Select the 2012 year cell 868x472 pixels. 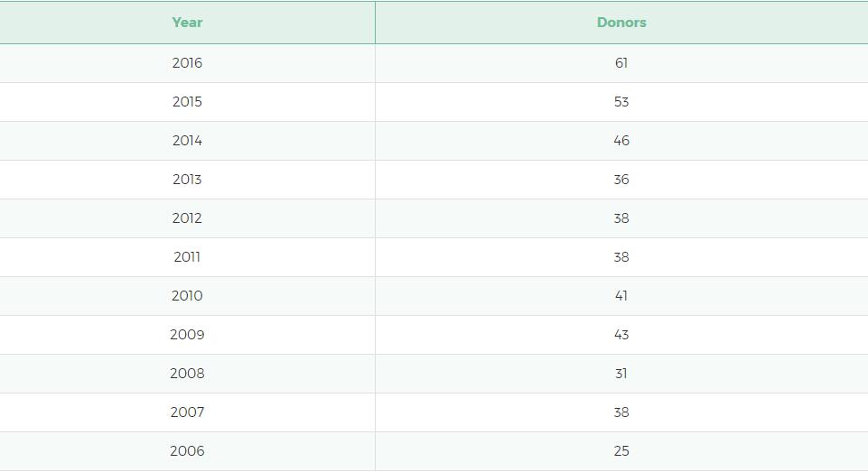(x=187, y=218)
